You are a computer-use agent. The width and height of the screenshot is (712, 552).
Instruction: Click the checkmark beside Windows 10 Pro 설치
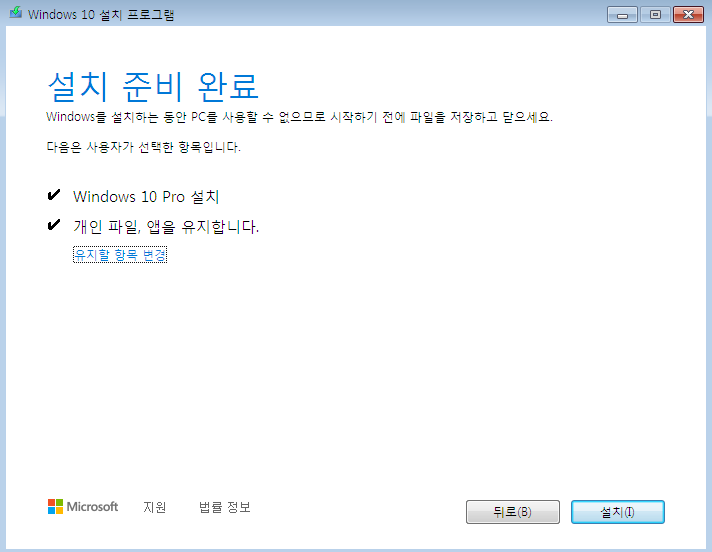tap(54, 195)
